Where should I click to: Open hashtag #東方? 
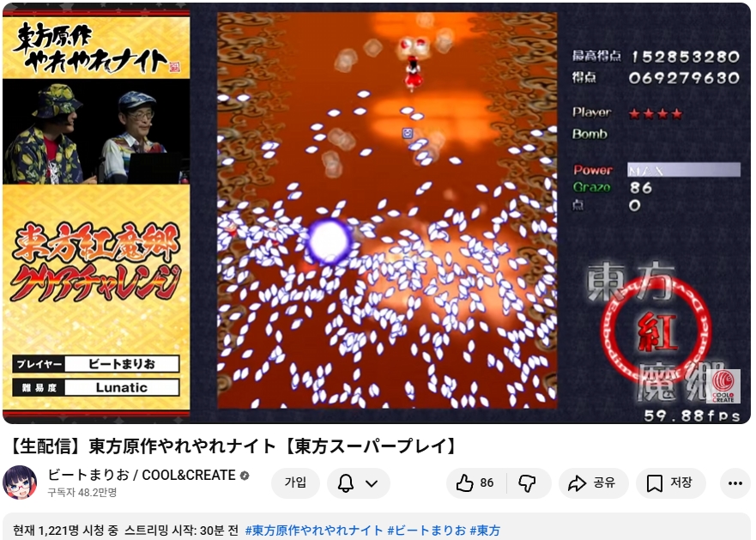[485, 531]
